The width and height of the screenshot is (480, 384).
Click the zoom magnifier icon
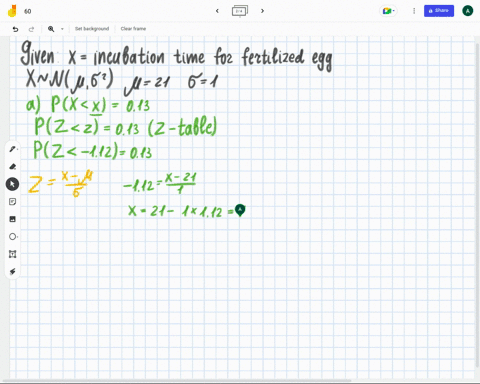click(x=51, y=29)
